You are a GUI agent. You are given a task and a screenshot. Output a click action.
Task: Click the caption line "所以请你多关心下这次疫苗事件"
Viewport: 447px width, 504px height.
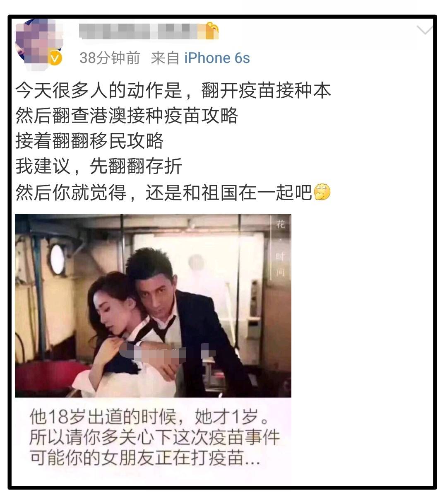tap(154, 437)
